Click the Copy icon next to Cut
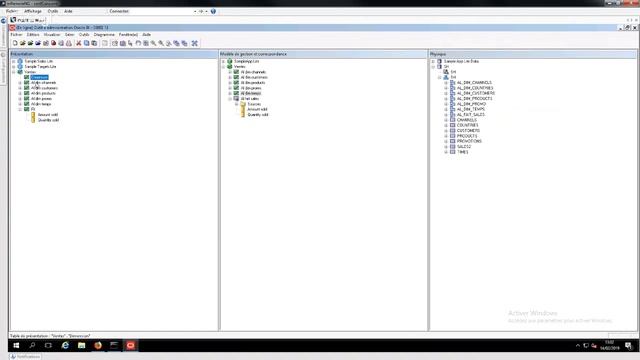Image resolution: width=640 pixels, height=360 pixels. [87, 43]
